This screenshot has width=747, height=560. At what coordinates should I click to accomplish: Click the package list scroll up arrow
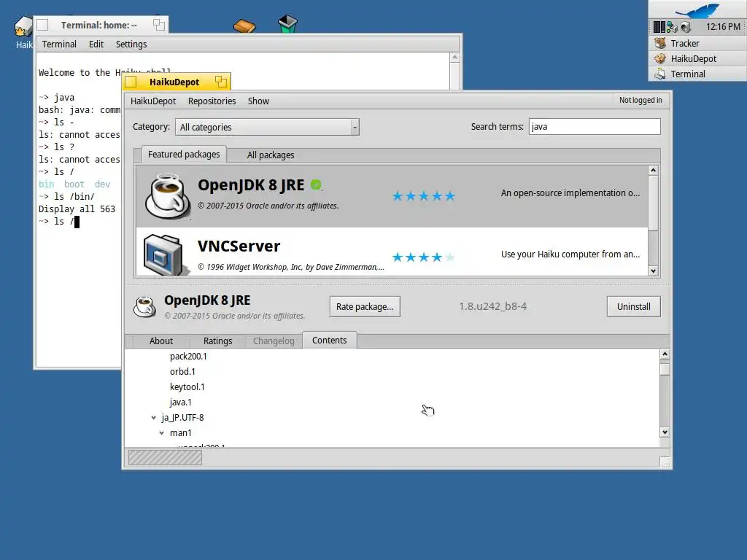point(653,170)
